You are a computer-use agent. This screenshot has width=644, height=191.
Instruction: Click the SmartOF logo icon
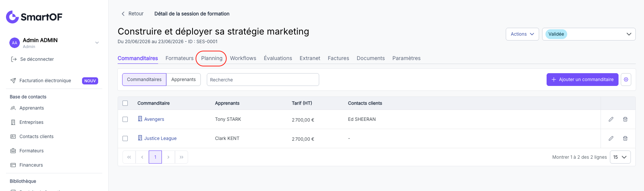point(12,17)
